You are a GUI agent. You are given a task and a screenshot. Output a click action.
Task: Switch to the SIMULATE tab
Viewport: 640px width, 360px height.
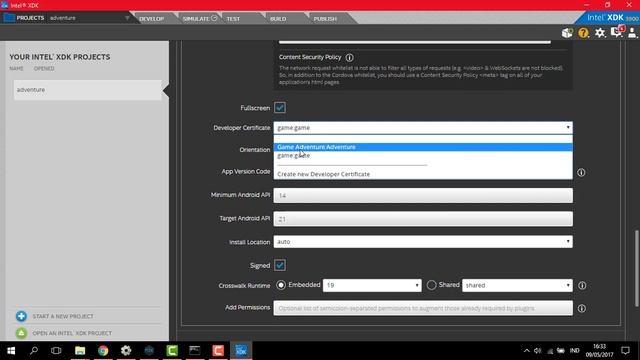(199, 19)
